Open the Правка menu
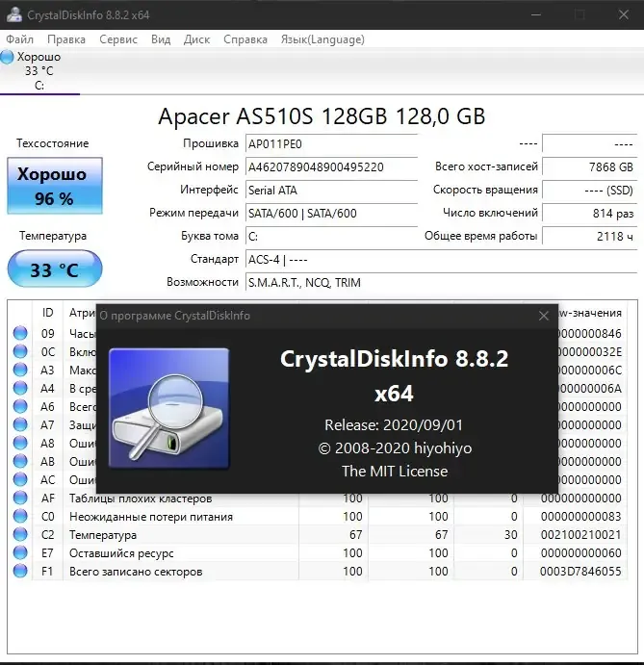 click(66, 39)
